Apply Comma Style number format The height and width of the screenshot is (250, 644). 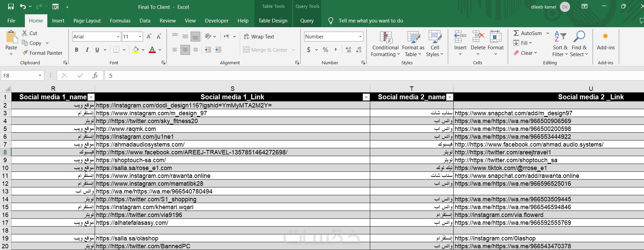click(336, 50)
